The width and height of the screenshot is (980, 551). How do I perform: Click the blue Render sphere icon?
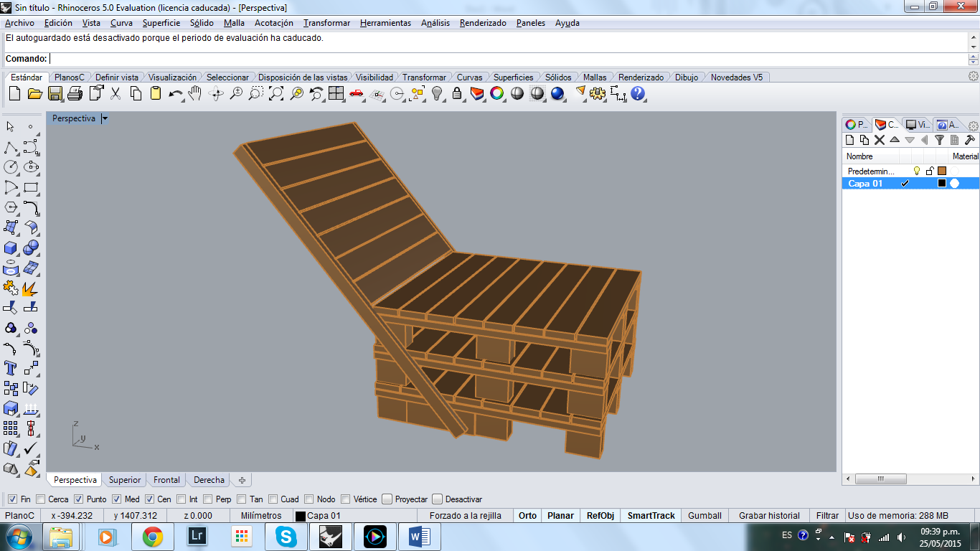coord(557,93)
